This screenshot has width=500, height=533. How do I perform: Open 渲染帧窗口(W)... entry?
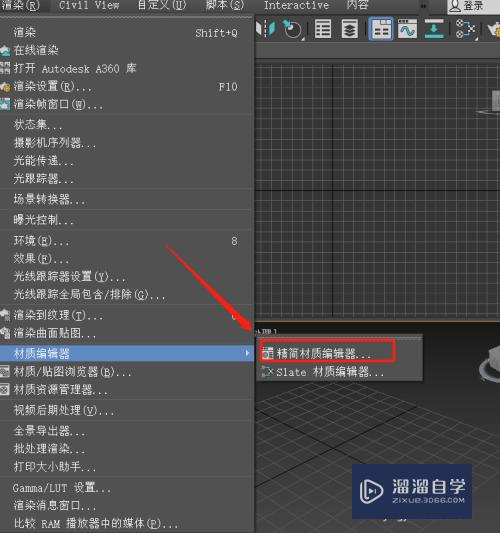click(126, 105)
